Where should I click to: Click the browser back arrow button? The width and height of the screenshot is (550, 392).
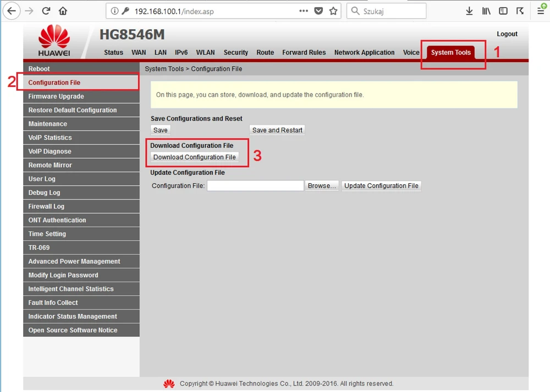click(x=12, y=11)
